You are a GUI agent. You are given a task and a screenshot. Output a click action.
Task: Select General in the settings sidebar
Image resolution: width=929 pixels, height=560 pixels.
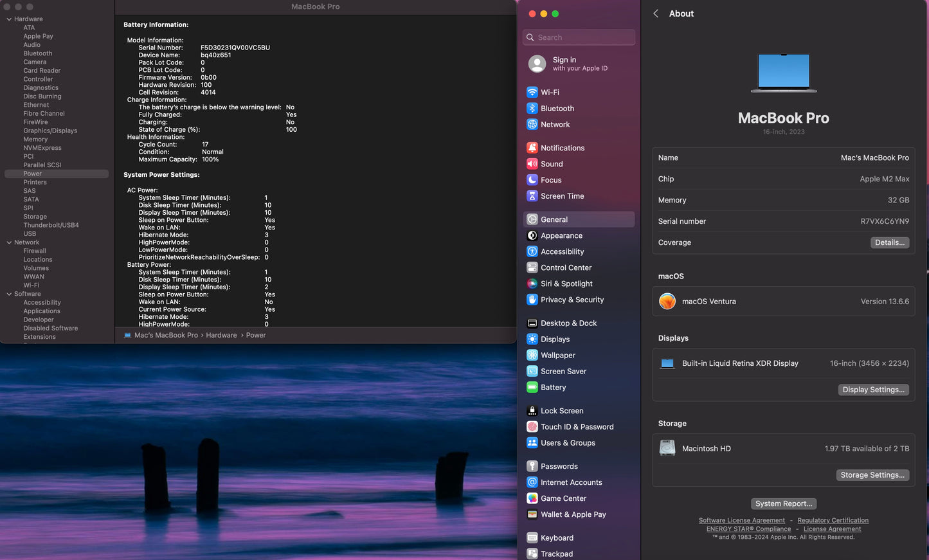pos(579,219)
